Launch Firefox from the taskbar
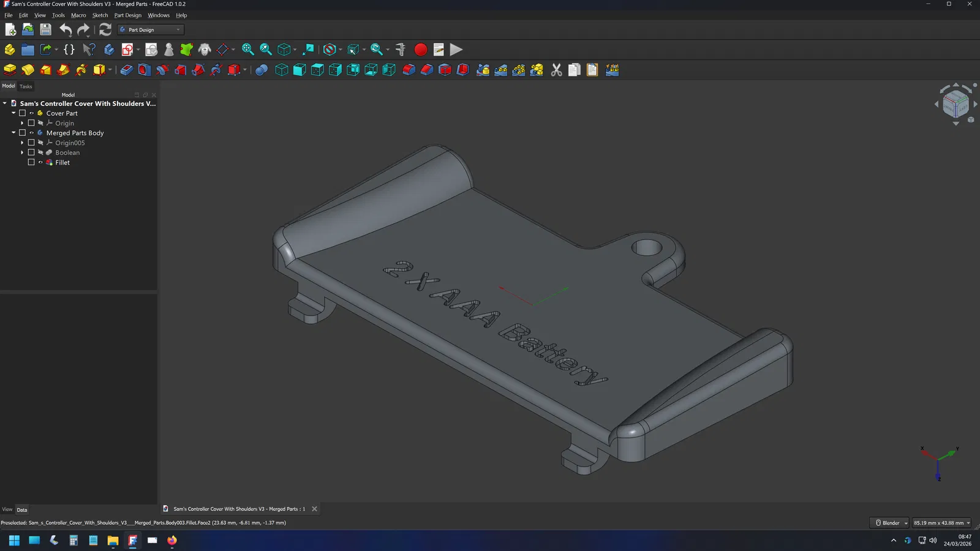This screenshot has width=980, height=551. point(172,540)
